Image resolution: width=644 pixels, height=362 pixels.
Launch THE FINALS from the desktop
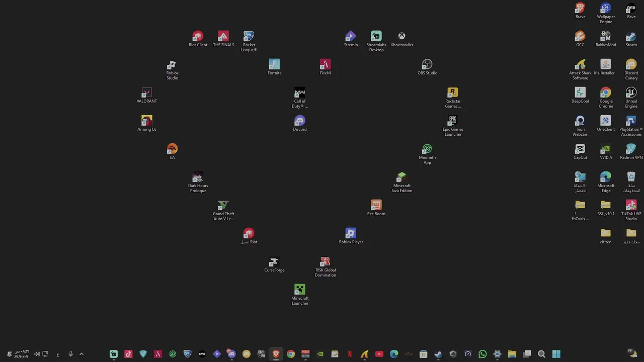[x=223, y=39]
